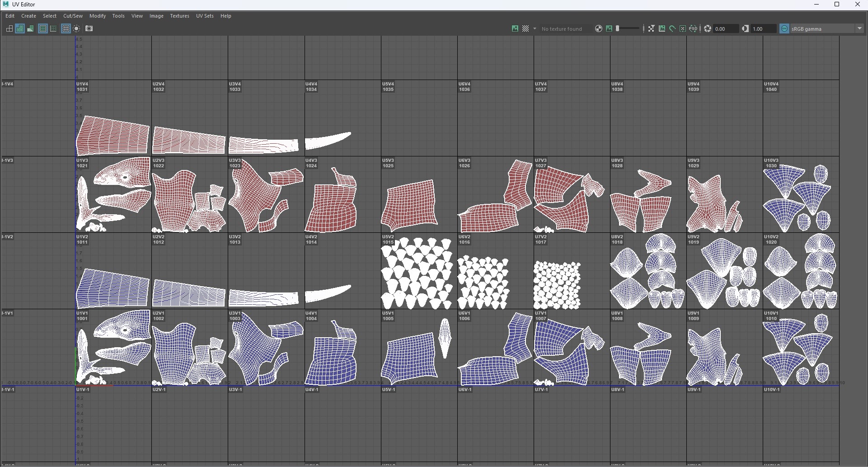The height and width of the screenshot is (467, 868).
Task: Open the Textures menu
Action: click(x=179, y=16)
